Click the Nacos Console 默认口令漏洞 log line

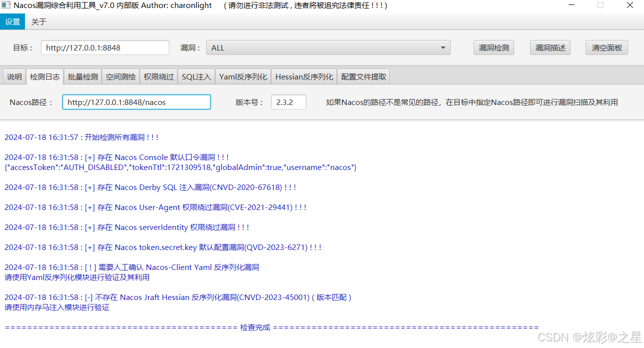(x=117, y=157)
